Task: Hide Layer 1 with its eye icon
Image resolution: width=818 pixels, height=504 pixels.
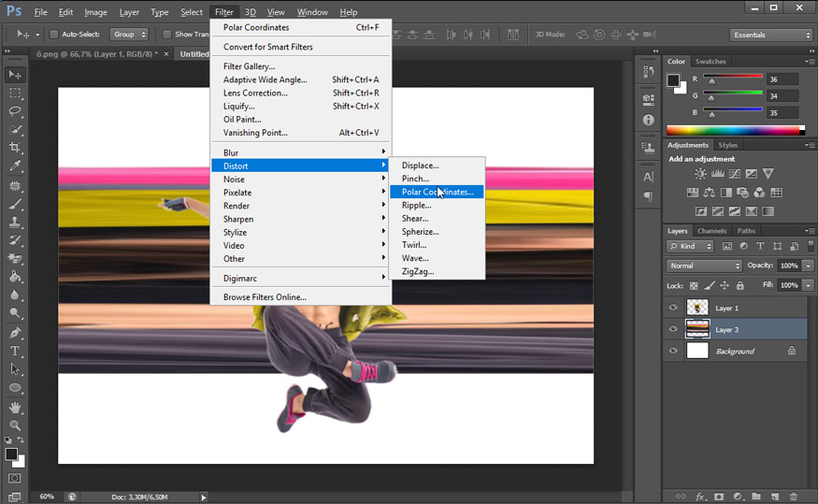Action: (x=673, y=308)
